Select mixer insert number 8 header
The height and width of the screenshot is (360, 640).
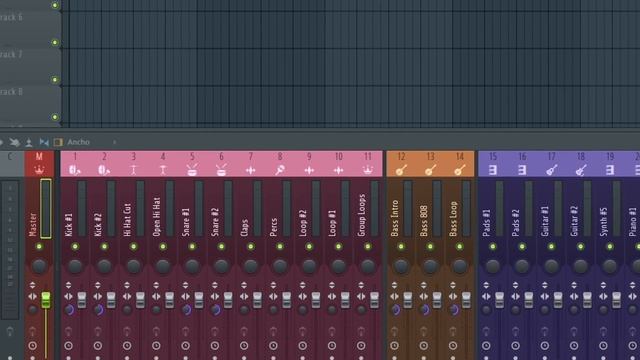280,164
